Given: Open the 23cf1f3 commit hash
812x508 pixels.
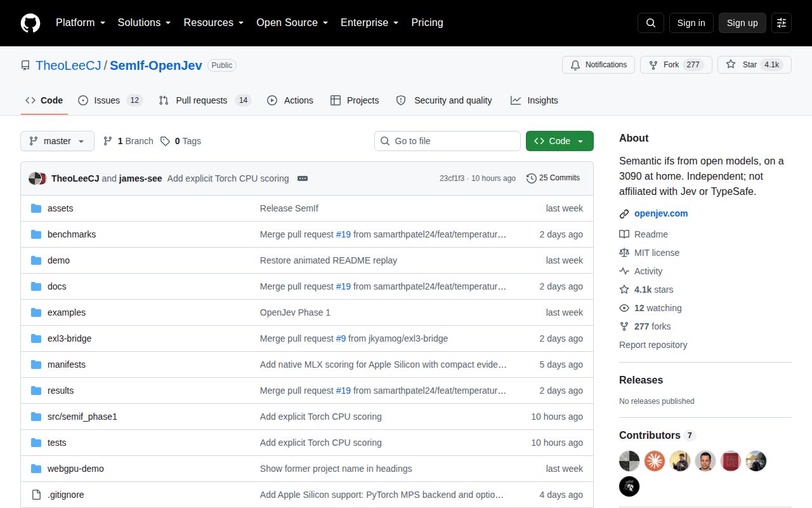Looking at the screenshot, I should coord(452,178).
